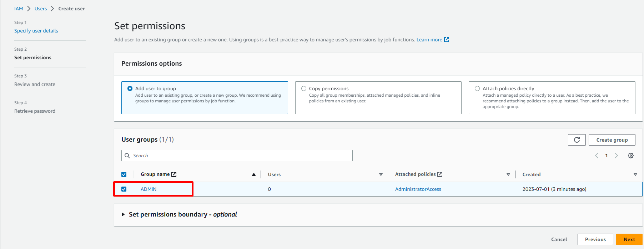The width and height of the screenshot is (644, 249).
Task: Go to Users in breadcrumb
Action: click(41, 9)
